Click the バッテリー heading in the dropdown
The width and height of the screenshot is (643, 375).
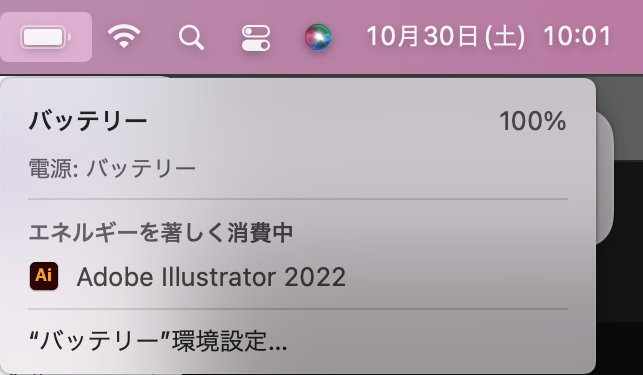click(x=88, y=121)
